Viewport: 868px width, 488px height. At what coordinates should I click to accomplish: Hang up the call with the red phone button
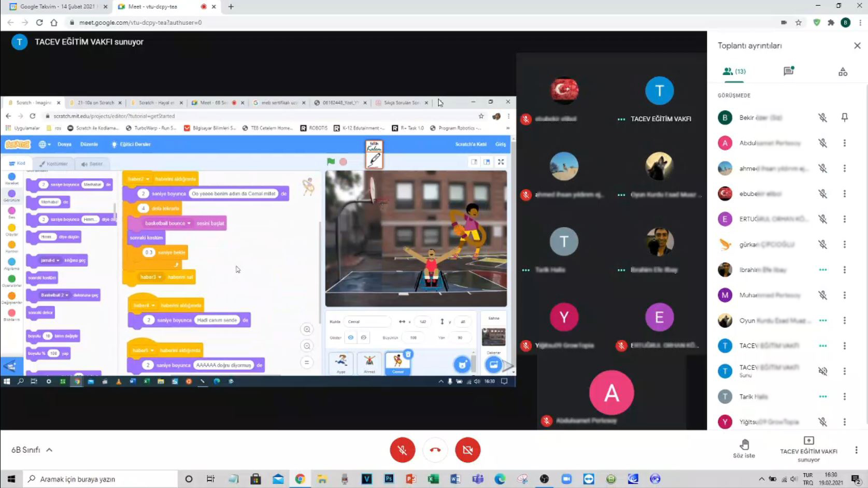(x=435, y=450)
